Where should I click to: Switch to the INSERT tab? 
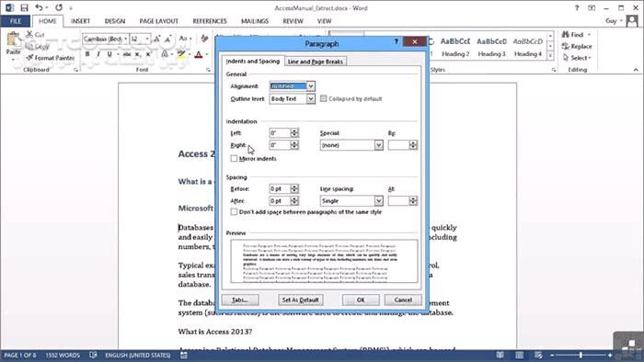[x=80, y=21]
